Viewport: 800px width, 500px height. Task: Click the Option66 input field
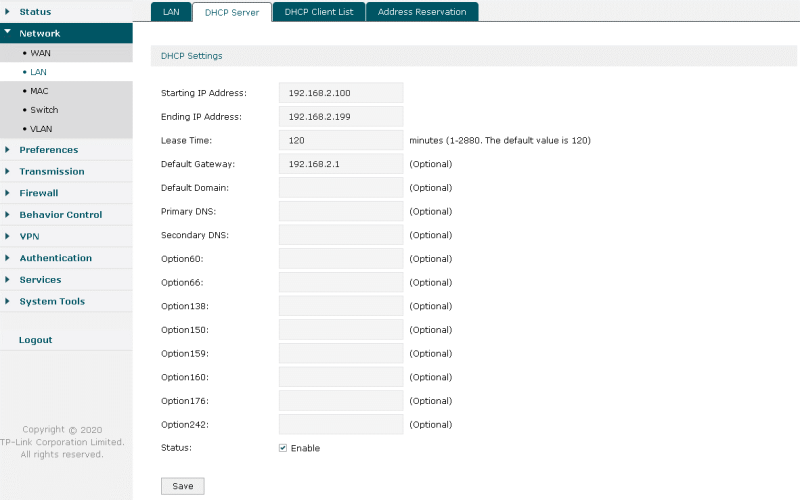click(341, 282)
